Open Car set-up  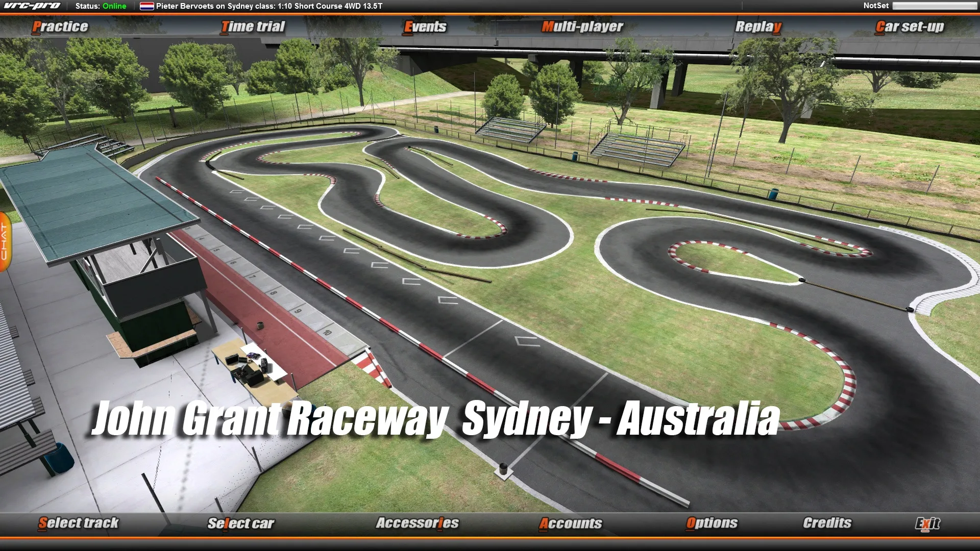point(909,27)
